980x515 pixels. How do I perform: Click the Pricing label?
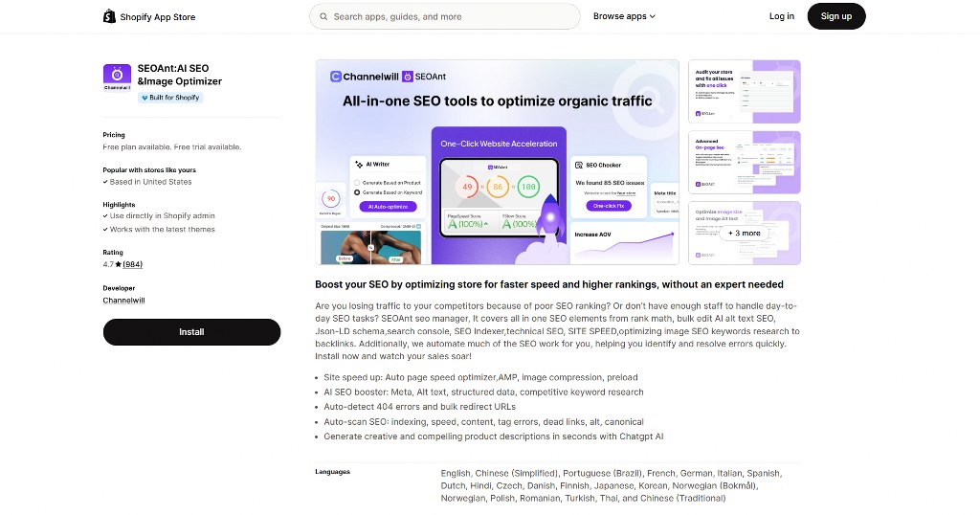click(x=114, y=135)
